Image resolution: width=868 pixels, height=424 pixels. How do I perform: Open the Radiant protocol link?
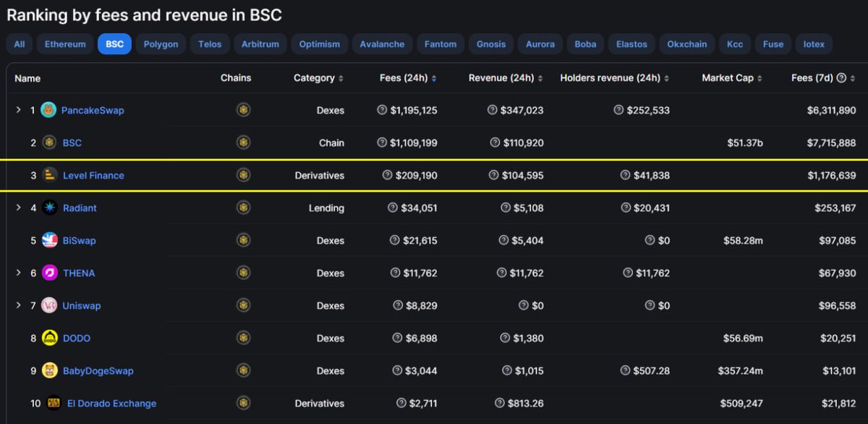(79, 208)
